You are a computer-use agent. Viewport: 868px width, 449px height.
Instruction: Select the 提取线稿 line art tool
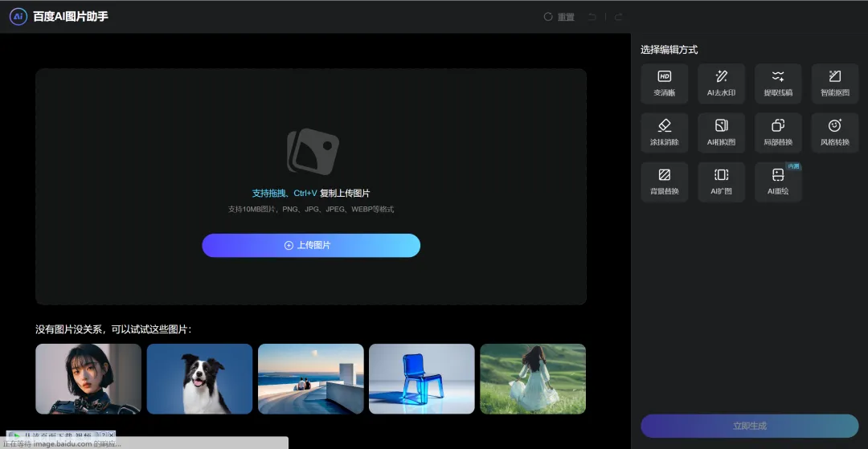click(x=777, y=84)
